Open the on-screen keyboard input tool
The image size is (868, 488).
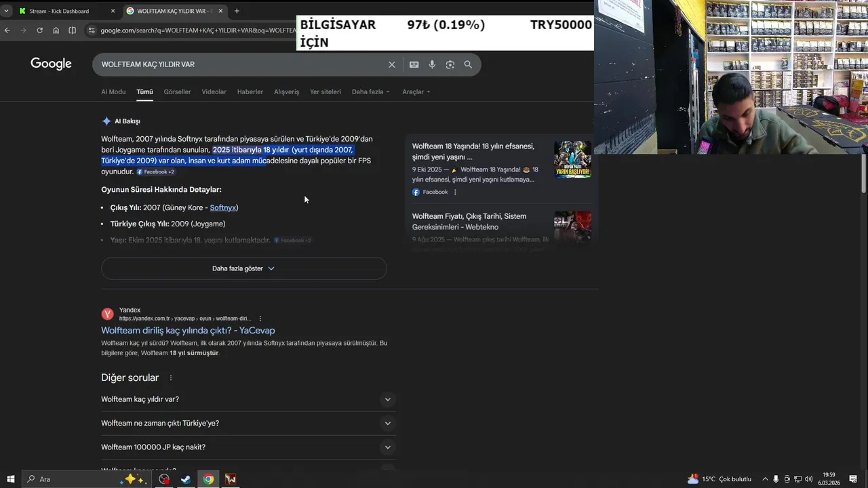pos(414,64)
